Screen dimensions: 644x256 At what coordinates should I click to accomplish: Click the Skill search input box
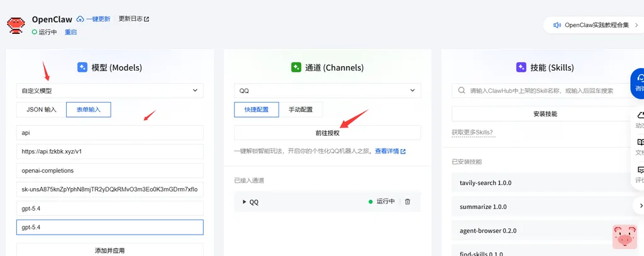coord(542,91)
